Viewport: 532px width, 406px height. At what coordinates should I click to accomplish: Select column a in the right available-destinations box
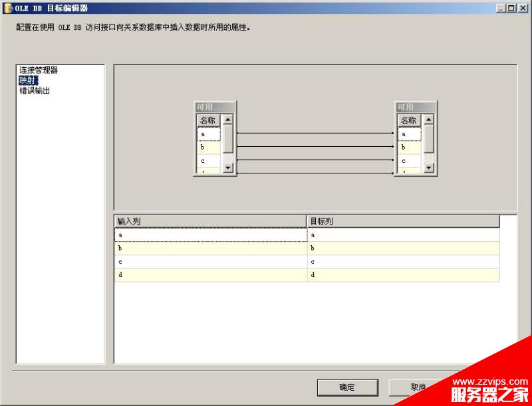(410, 134)
